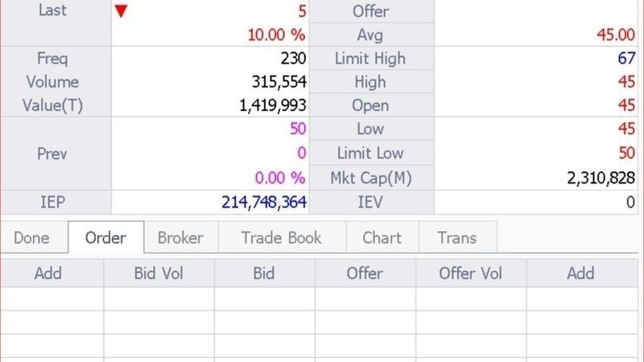Click the right Add column header
Screen dimensions: 644x362
(581, 274)
